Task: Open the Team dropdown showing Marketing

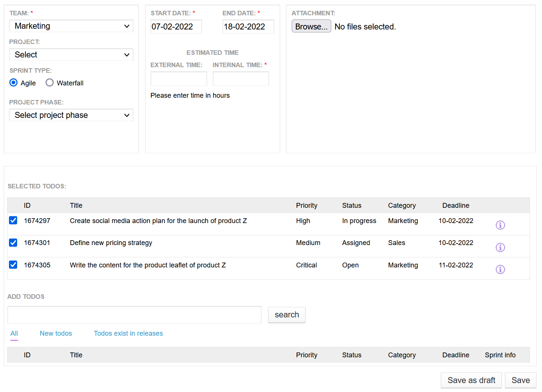Action: tap(71, 26)
